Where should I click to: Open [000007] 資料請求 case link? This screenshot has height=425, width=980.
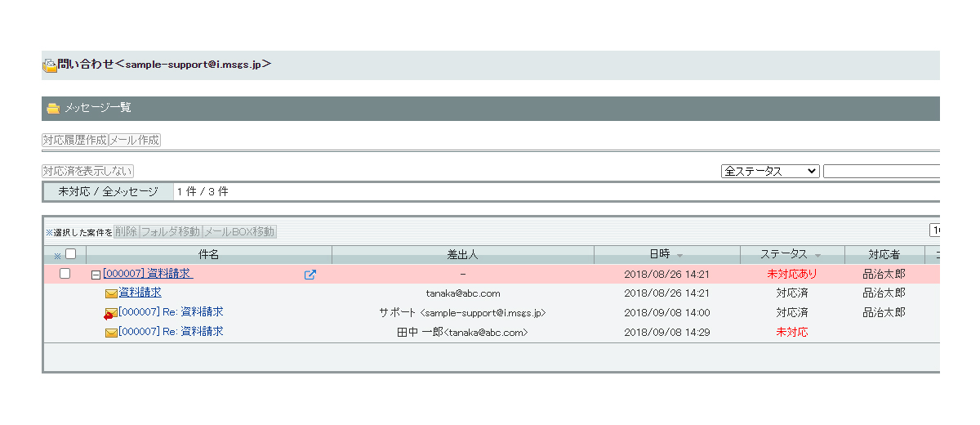click(x=148, y=274)
